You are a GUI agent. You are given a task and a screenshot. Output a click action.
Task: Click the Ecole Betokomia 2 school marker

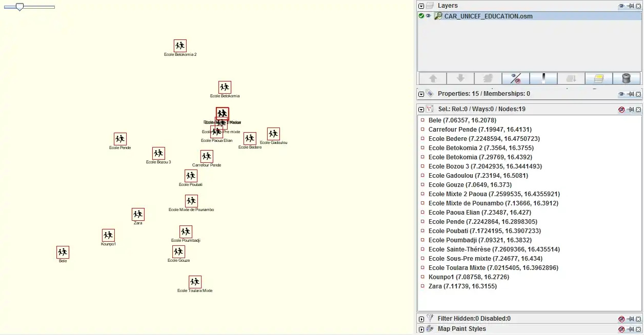click(180, 46)
